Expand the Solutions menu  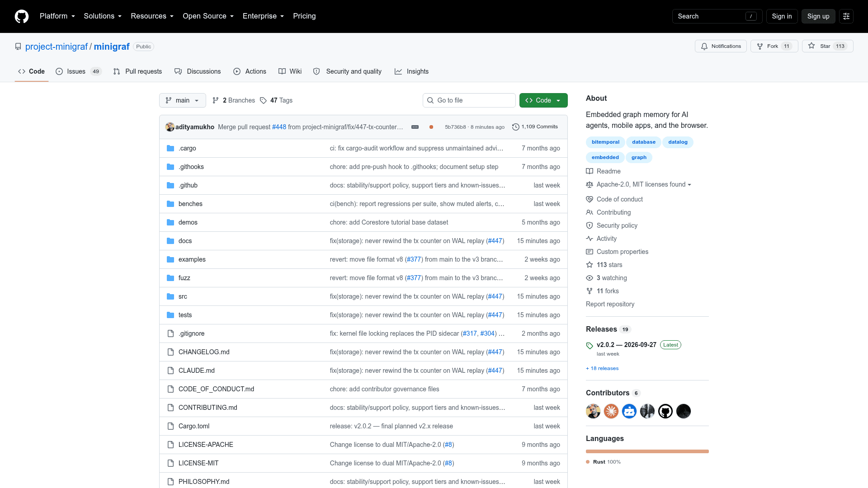(103, 16)
